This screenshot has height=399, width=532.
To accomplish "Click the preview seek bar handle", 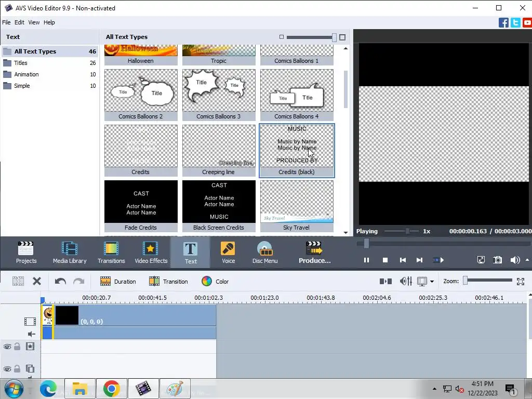I will coord(366,243).
